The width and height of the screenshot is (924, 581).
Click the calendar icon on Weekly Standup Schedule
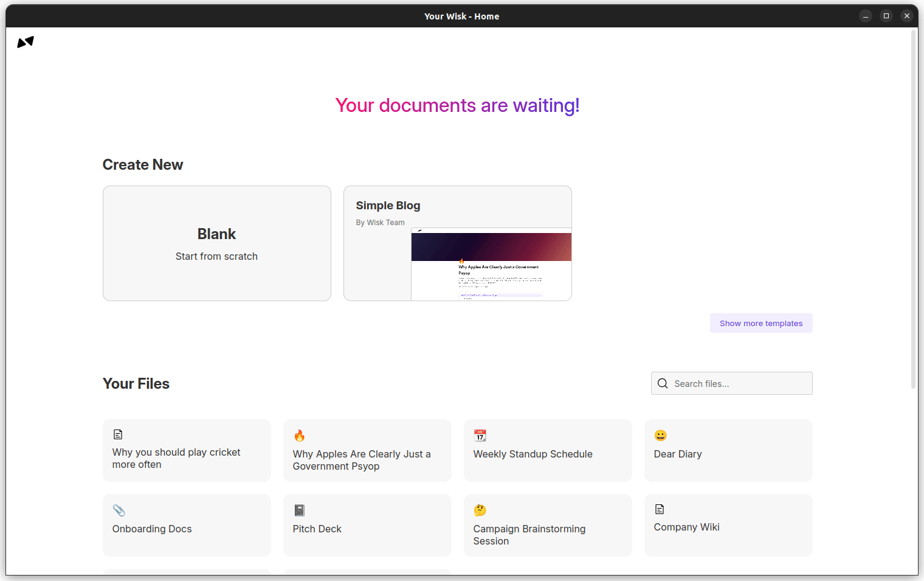pos(480,436)
